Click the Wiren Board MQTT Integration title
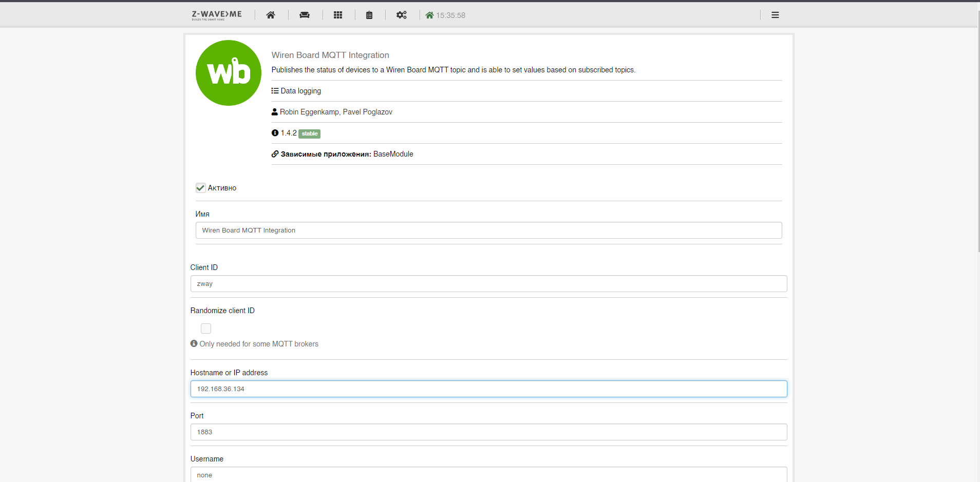This screenshot has width=980, height=482. pos(330,55)
